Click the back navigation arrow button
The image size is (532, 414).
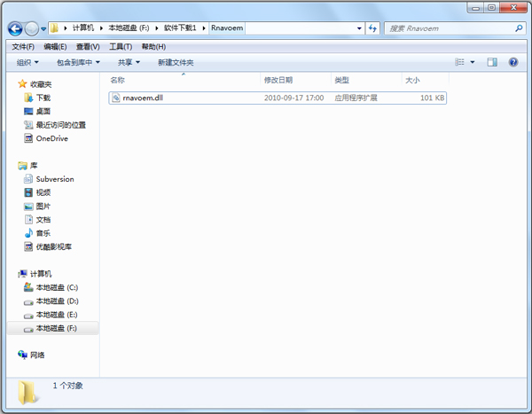click(16, 28)
